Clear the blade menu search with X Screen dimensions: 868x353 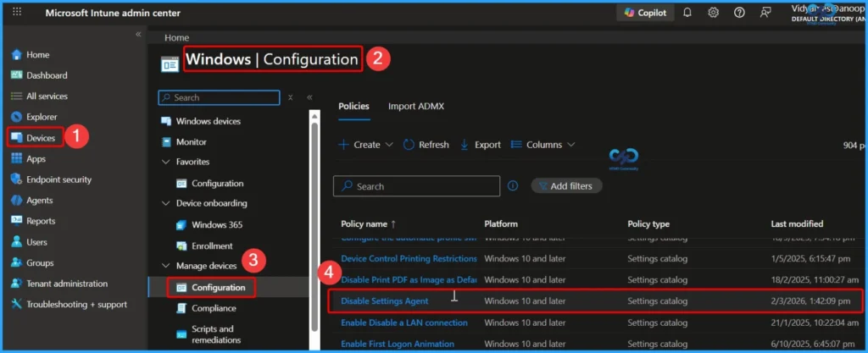click(x=291, y=98)
